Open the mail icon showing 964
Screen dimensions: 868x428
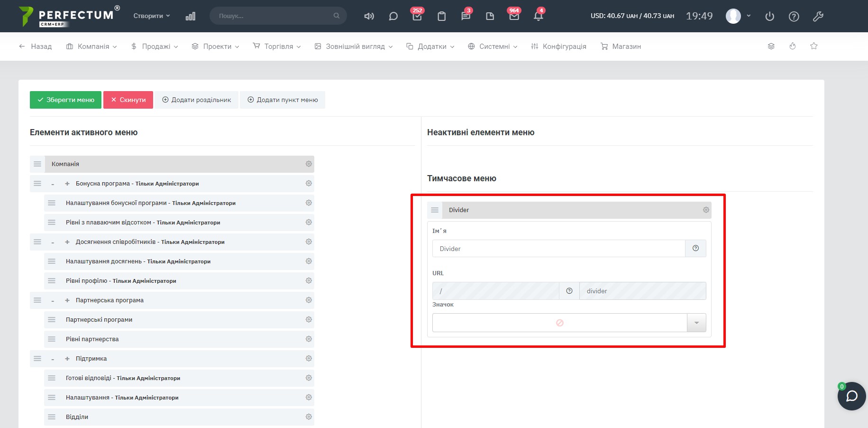514,16
